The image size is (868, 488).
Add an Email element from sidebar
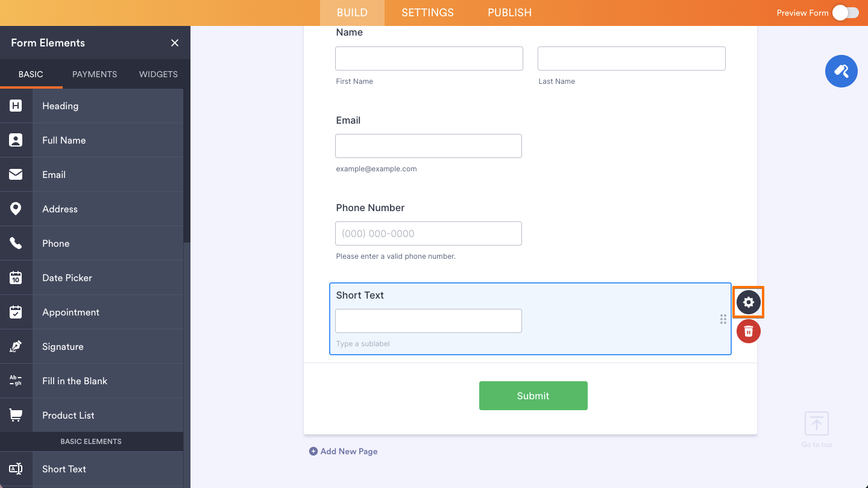(x=92, y=175)
